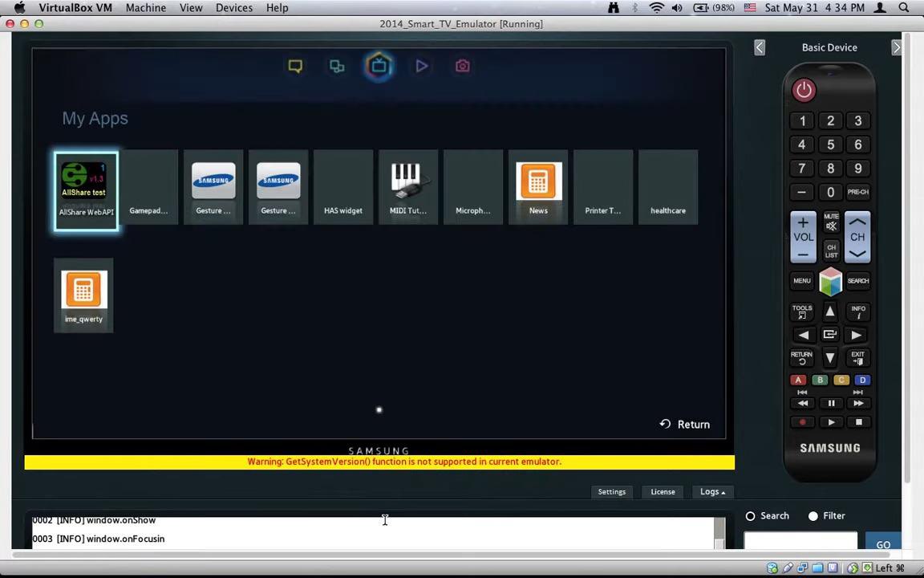Click the next device arrow beside Basic Device
Viewport: 924px width, 578px height.
coord(897,47)
